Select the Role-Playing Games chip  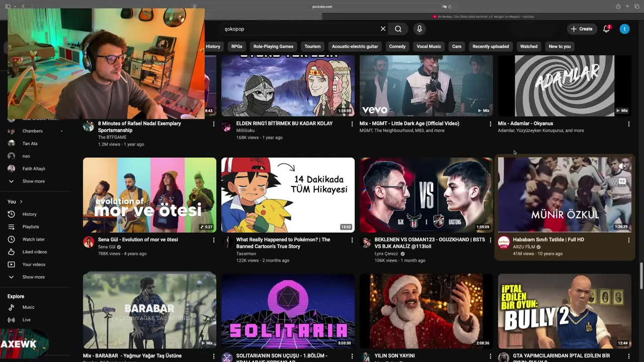coord(273,46)
